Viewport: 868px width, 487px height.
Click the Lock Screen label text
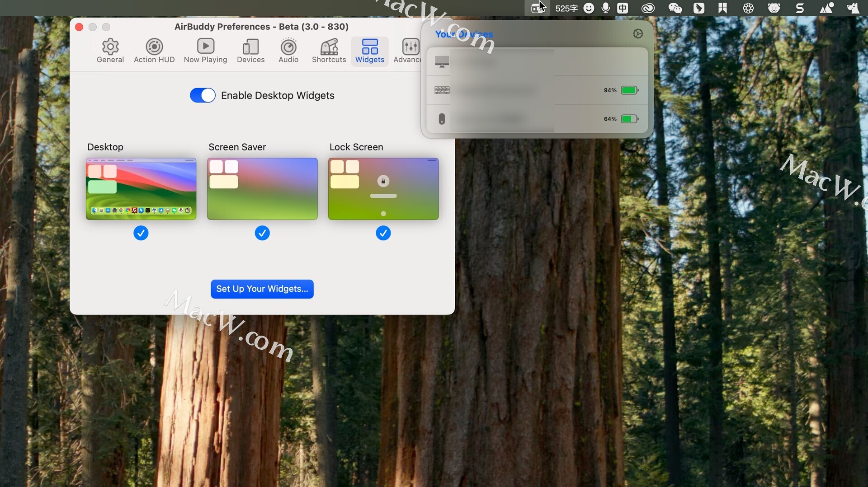(356, 147)
